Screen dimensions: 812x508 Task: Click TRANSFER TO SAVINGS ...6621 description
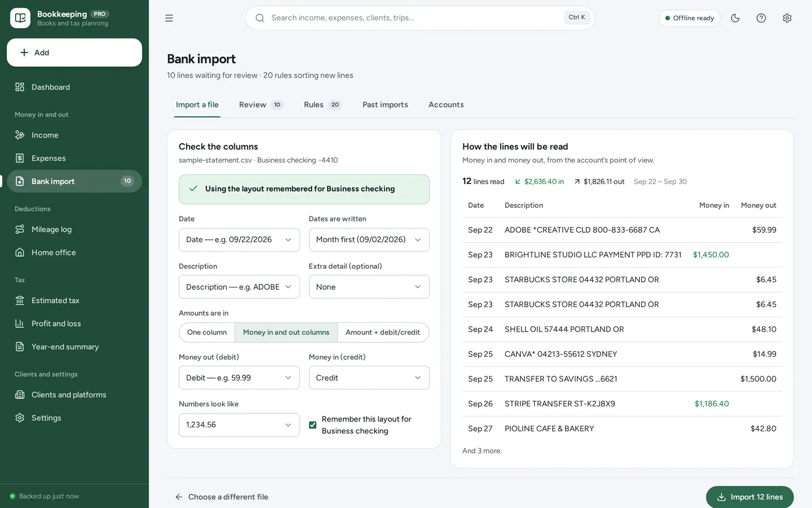pyautogui.click(x=561, y=379)
